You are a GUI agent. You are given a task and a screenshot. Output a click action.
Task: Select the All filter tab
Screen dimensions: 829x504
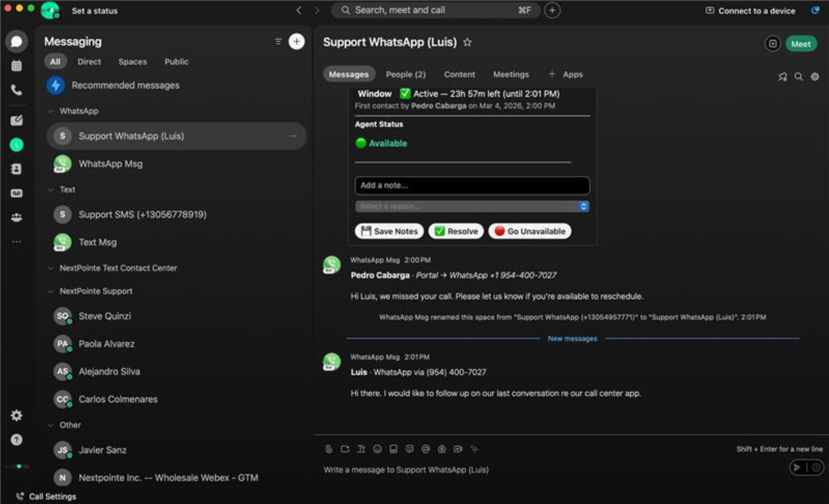[55, 62]
